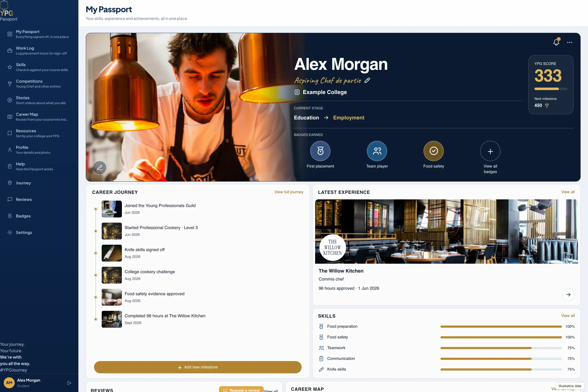Open Competitions in the sidebar

pyautogui.click(x=39, y=84)
